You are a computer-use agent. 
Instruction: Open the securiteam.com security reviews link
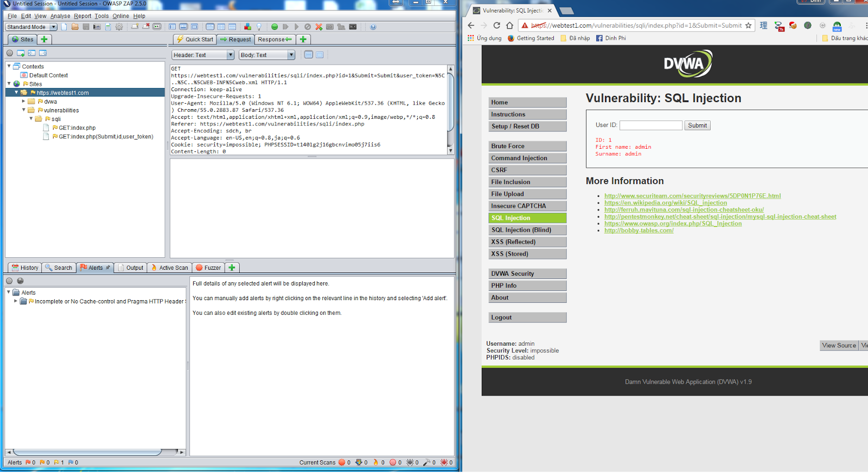pyautogui.click(x=692, y=196)
